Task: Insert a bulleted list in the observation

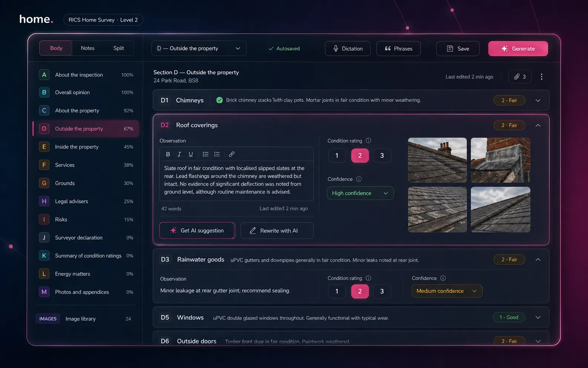Action: [205, 154]
